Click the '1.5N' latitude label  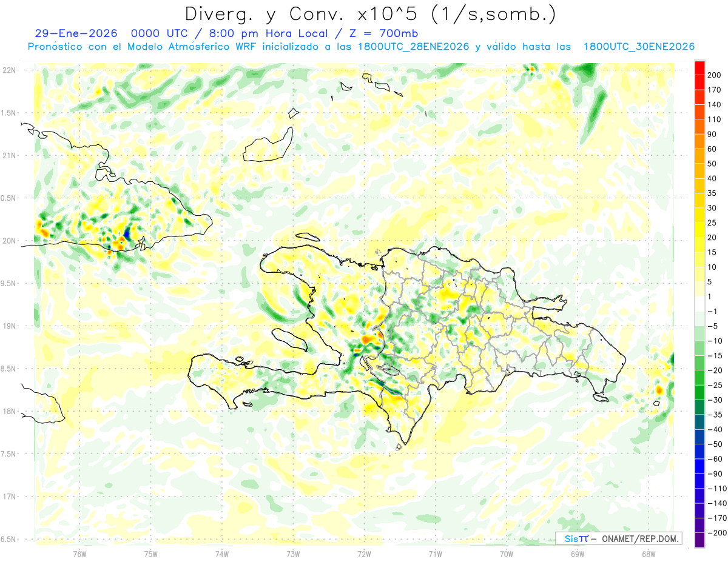9,113
